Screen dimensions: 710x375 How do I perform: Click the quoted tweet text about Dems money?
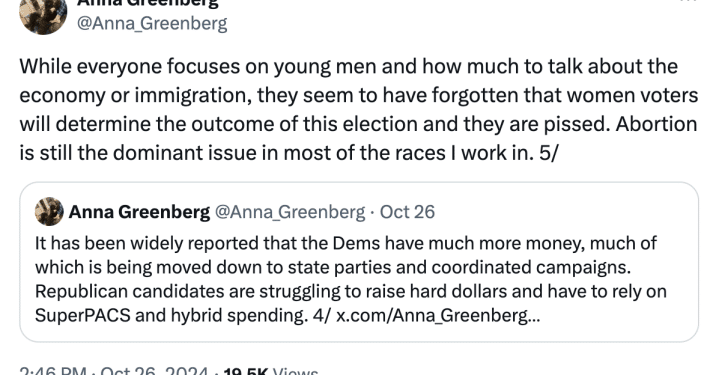pos(351,279)
